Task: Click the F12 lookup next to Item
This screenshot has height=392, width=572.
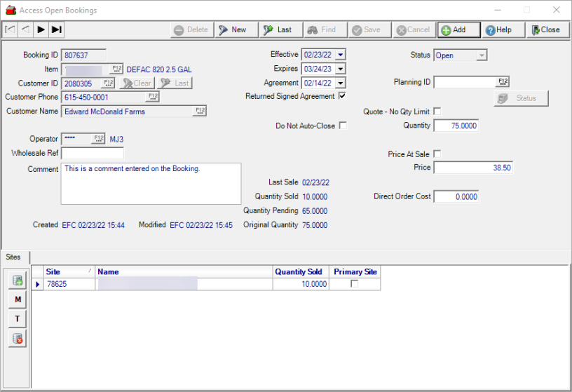Action: [116, 69]
